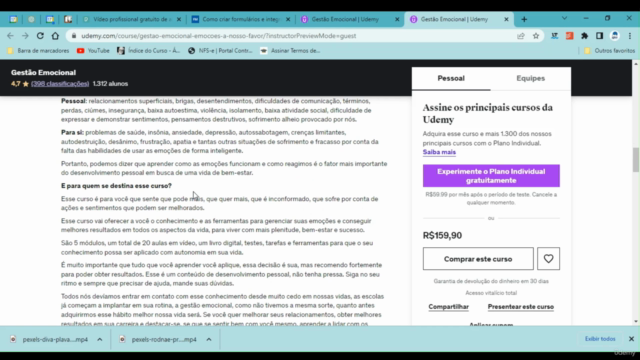The height and width of the screenshot is (360, 640).
Task: Click the share page icon in address bar
Action: pos(521,36)
